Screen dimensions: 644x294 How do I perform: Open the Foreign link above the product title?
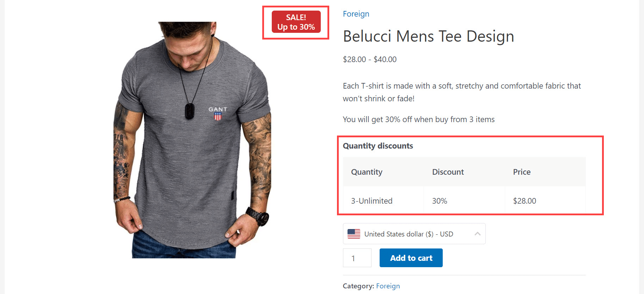tap(356, 14)
